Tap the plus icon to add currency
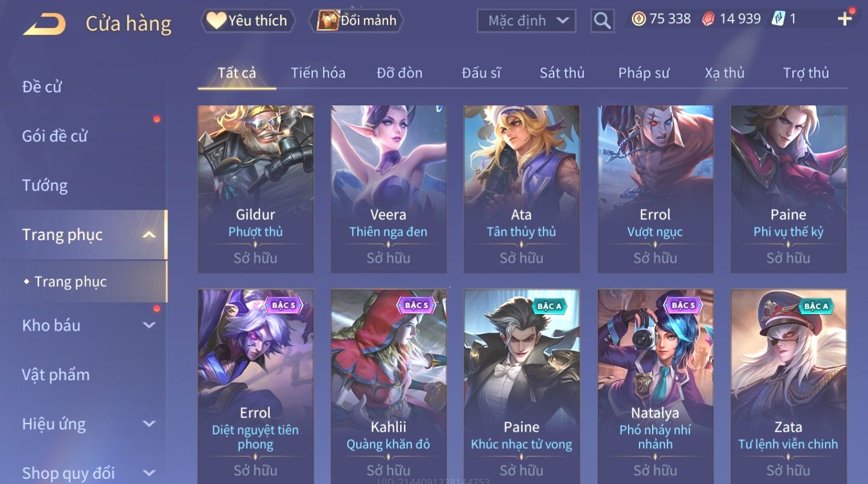868x484 pixels. (x=844, y=19)
